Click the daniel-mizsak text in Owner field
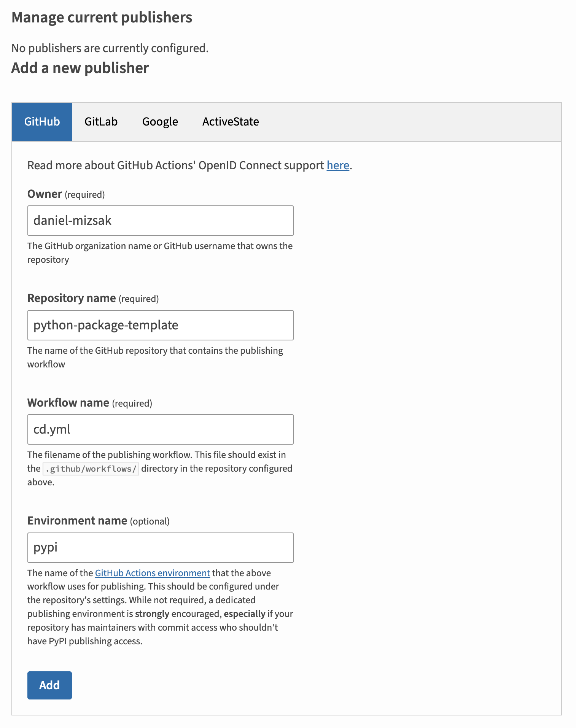The width and height of the screenshot is (576, 728). click(x=72, y=220)
